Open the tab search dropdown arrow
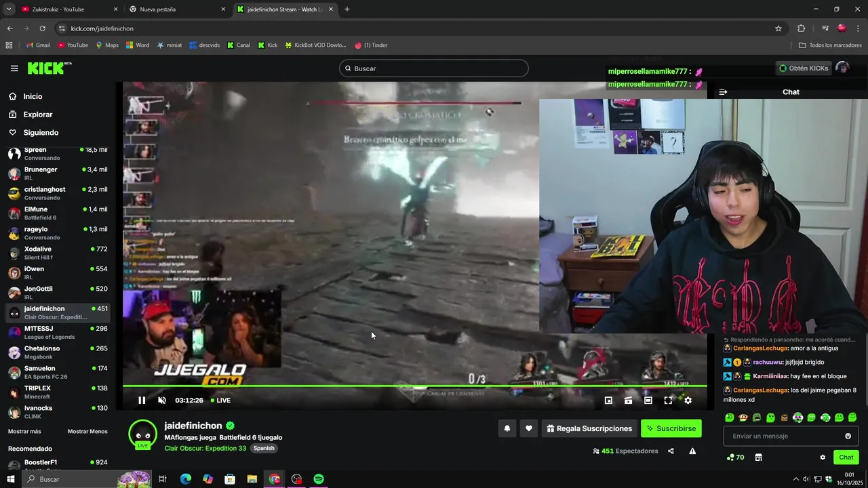 [x=9, y=9]
